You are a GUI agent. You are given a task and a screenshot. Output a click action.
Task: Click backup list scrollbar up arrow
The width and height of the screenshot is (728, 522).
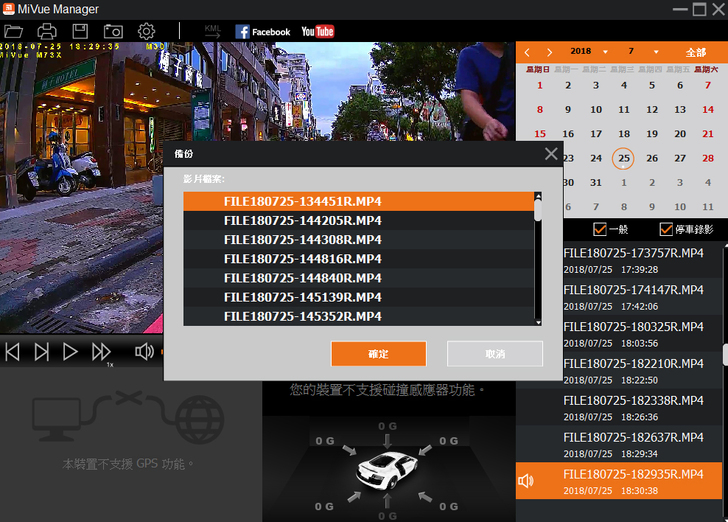click(x=538, y=196)
